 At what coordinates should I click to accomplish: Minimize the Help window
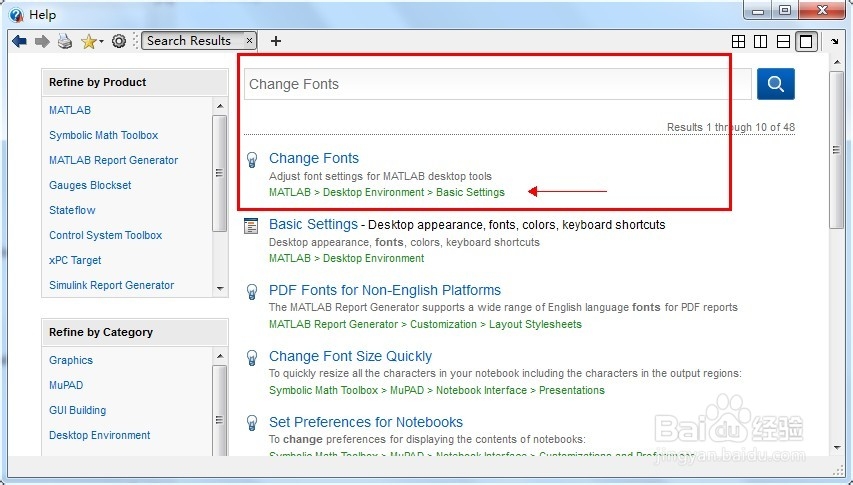(758, 10)
